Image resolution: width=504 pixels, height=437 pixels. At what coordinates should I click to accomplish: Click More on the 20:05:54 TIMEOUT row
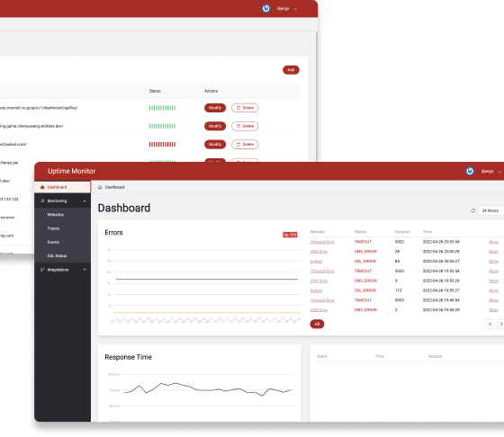[x=493, y=242]
